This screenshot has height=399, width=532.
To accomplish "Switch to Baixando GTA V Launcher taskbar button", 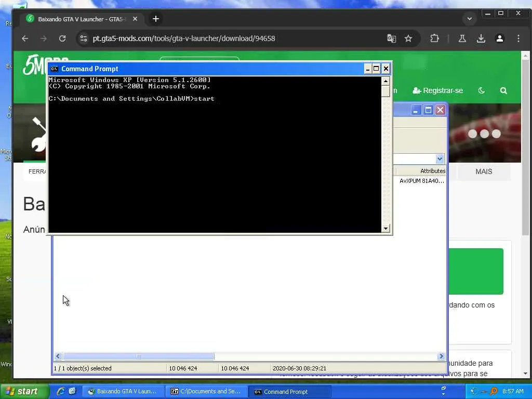I will click(x=123, y=392).
